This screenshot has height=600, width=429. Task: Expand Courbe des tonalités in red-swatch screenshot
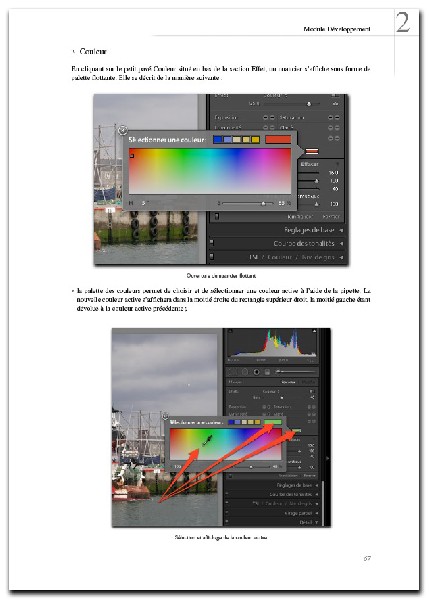[341, 243]
